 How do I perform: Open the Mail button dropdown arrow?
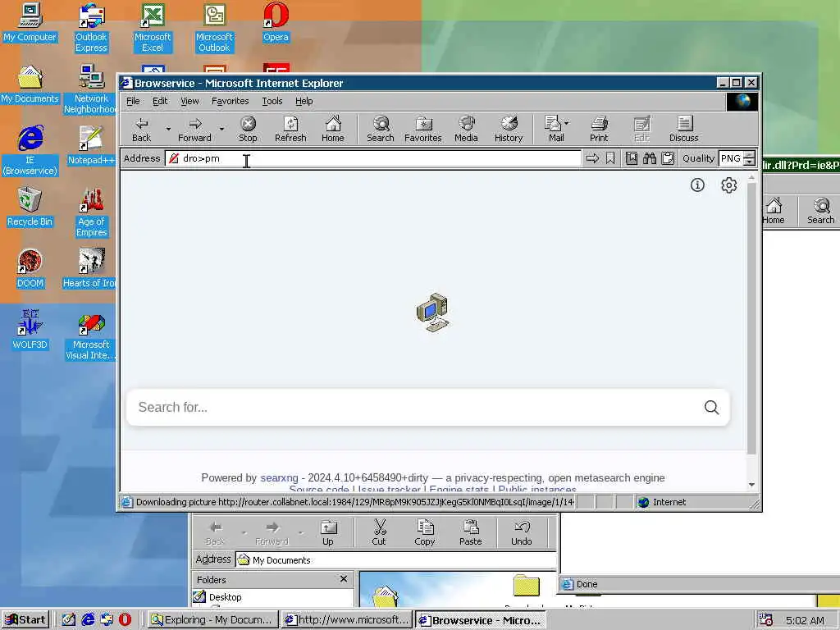coord(567,123)
